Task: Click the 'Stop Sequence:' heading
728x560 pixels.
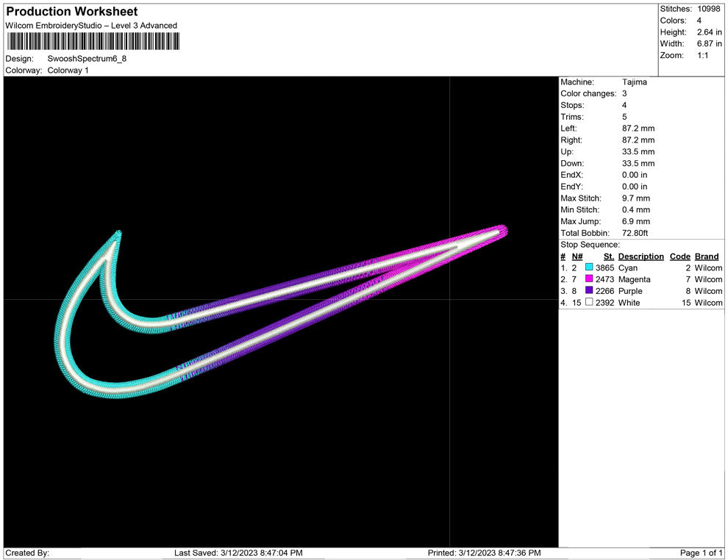Action: coord(590,245)
